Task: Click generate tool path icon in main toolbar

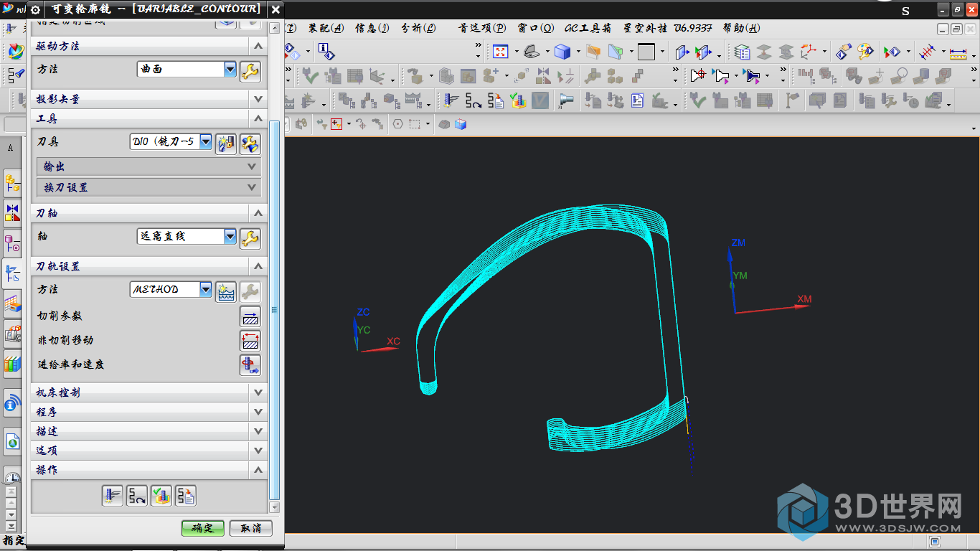Action: click(x=451, y=100)
